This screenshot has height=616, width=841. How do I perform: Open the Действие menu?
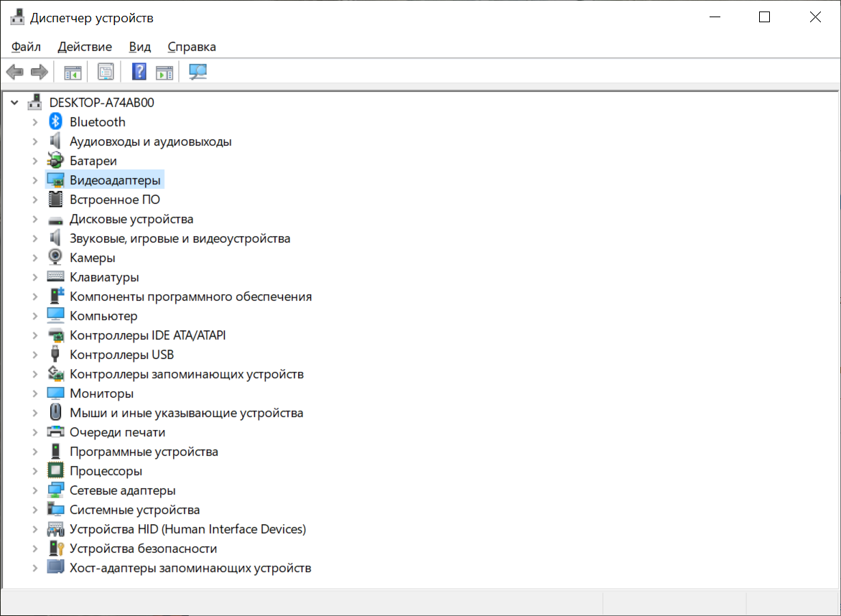click(85, 47)
